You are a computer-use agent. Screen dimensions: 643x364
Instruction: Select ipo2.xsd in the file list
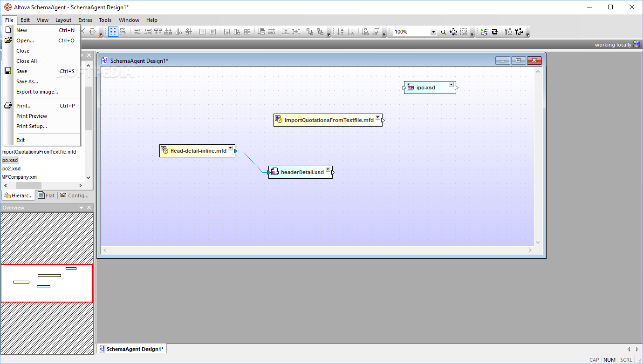point(11,169)
